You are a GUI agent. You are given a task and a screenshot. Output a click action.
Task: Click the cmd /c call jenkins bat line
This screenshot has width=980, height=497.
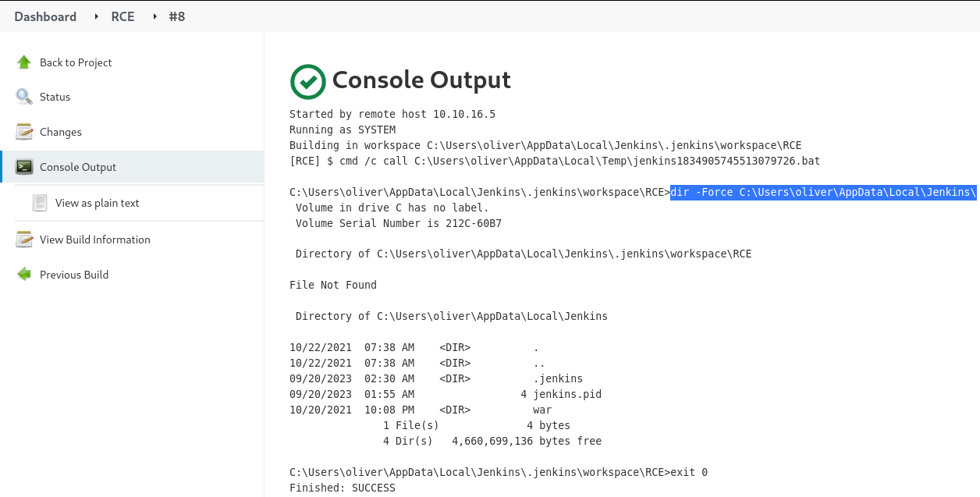(x=555, y=161)
